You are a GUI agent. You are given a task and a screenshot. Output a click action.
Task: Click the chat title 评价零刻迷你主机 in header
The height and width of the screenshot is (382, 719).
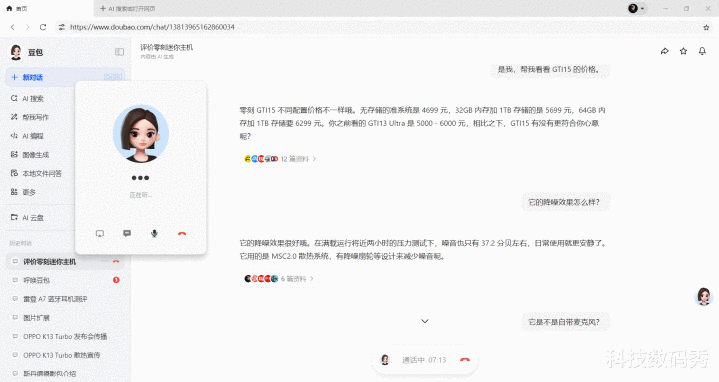(166, 47)
